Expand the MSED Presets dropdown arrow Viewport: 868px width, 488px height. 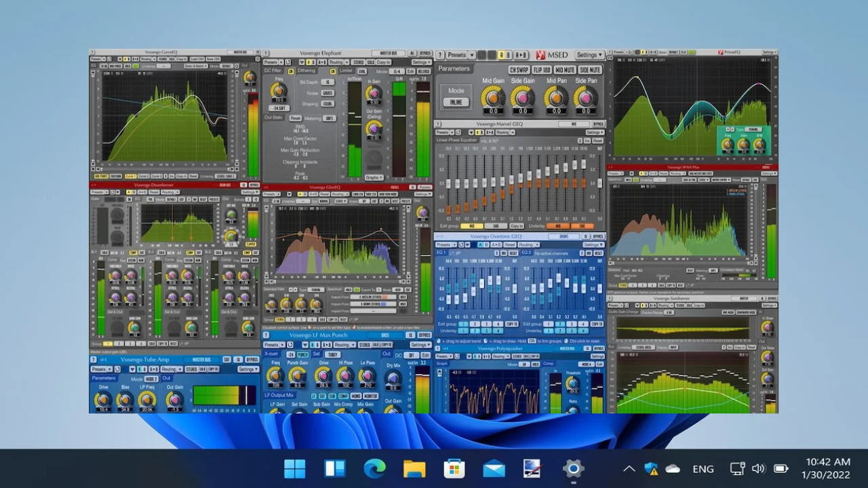(x=472, y=55)
